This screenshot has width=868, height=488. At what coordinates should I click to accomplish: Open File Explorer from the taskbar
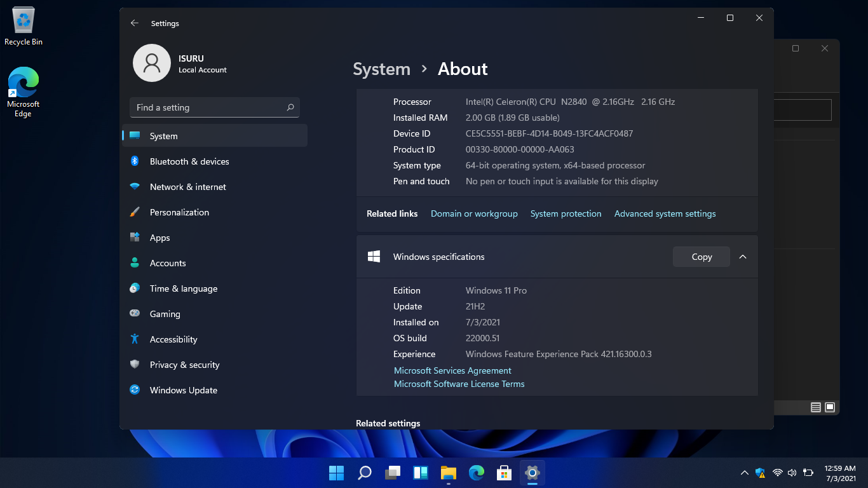pos(449,473)
